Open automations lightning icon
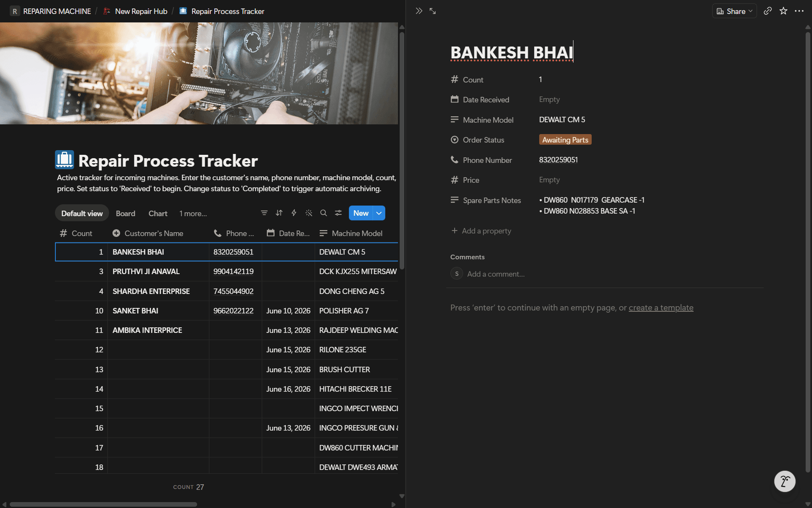The image size is (812, 508). 294,213
